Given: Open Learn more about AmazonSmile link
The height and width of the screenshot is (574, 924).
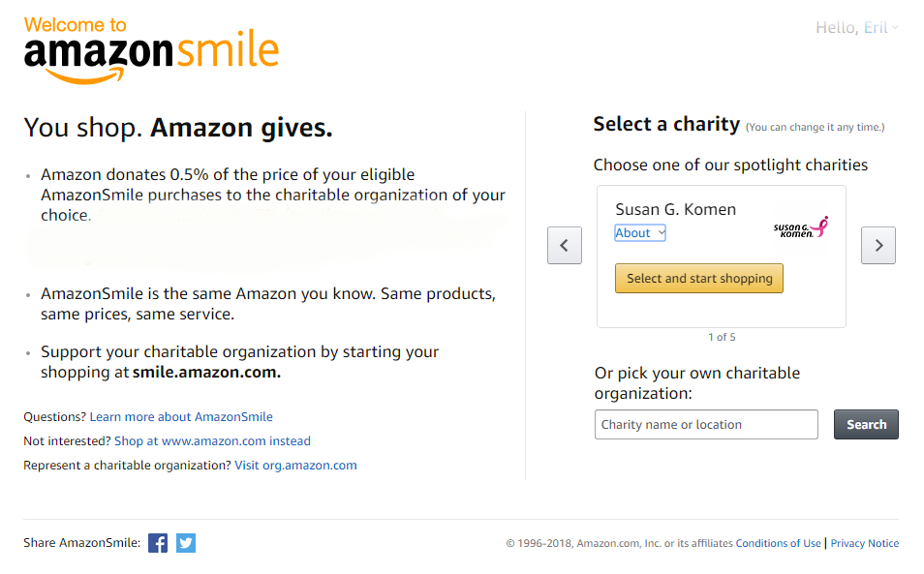Looking at the screenshot, I should (x=181, y=417).
